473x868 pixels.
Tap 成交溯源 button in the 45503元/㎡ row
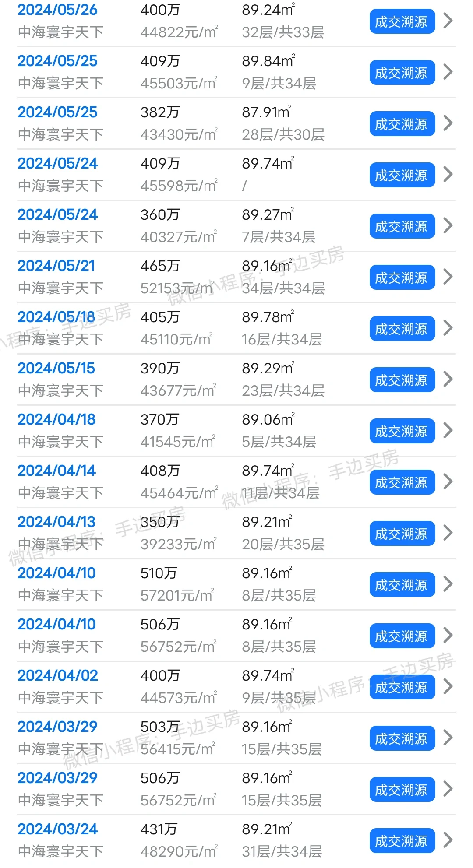pyautogui.click(x=402, y=73)
